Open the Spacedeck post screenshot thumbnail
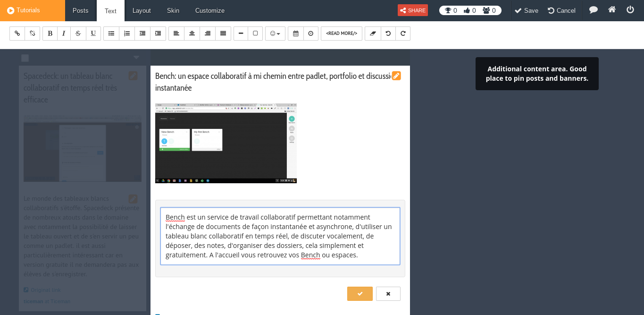Viewport: 644px width, 315px height. 83,149
